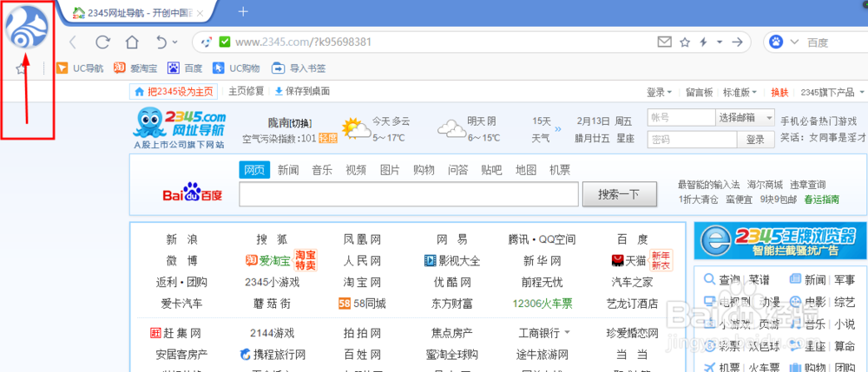Open the home page icon
Screen dimensions: 868x372
click(132, 42)
